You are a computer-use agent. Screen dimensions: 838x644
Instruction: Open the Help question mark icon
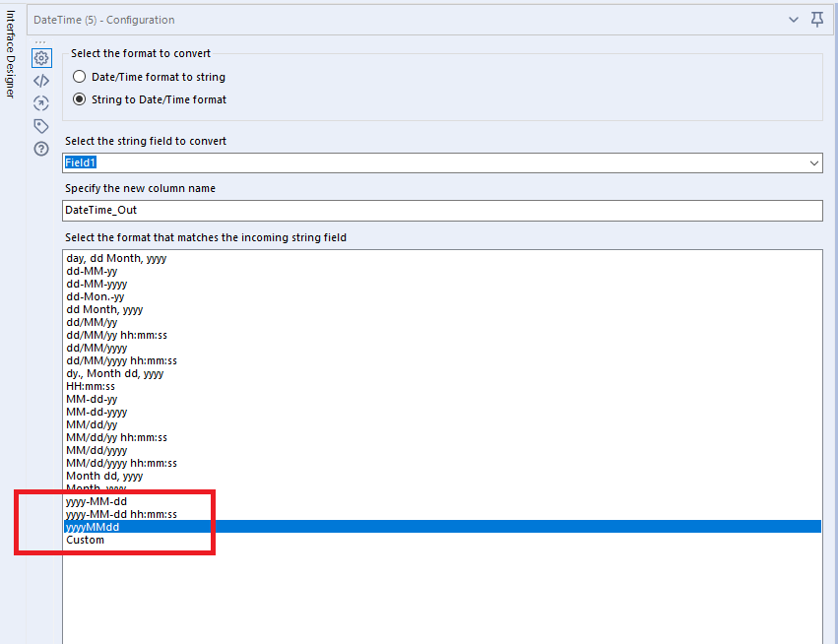[41, 149]
